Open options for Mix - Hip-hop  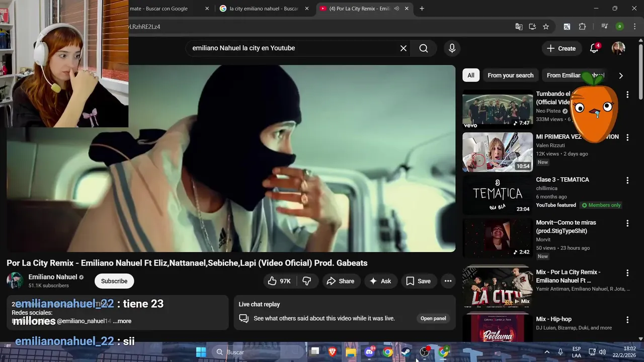pyautogui.click(x=627, y=320)
